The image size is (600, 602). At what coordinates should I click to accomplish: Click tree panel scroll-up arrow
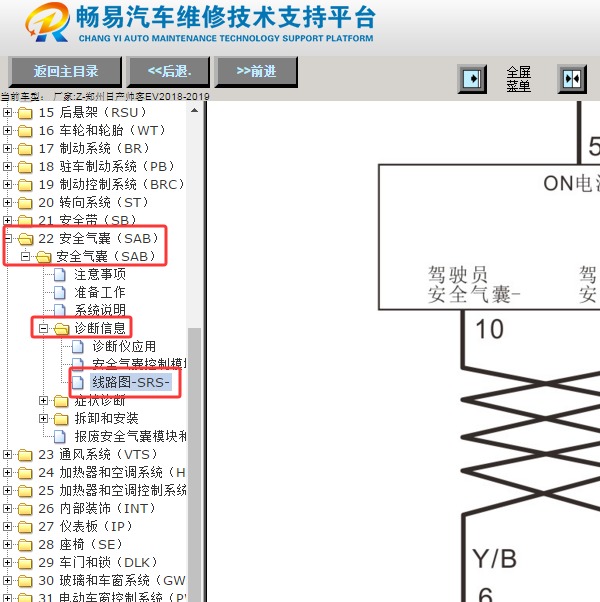195,111
